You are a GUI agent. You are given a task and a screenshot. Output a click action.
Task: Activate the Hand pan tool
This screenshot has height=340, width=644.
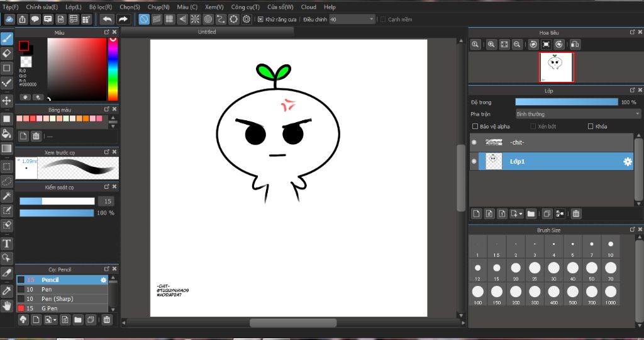7,305
